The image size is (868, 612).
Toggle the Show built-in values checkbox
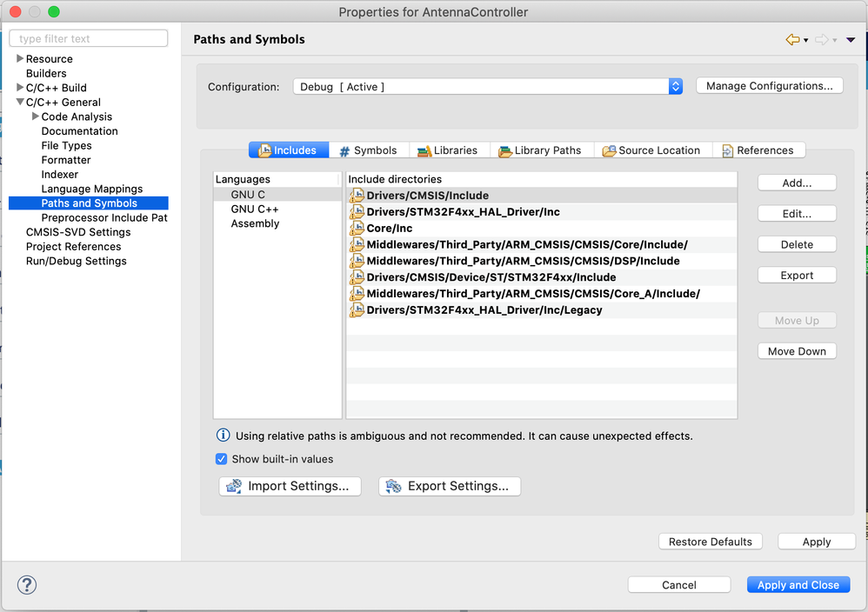click(x=221, y=459)
